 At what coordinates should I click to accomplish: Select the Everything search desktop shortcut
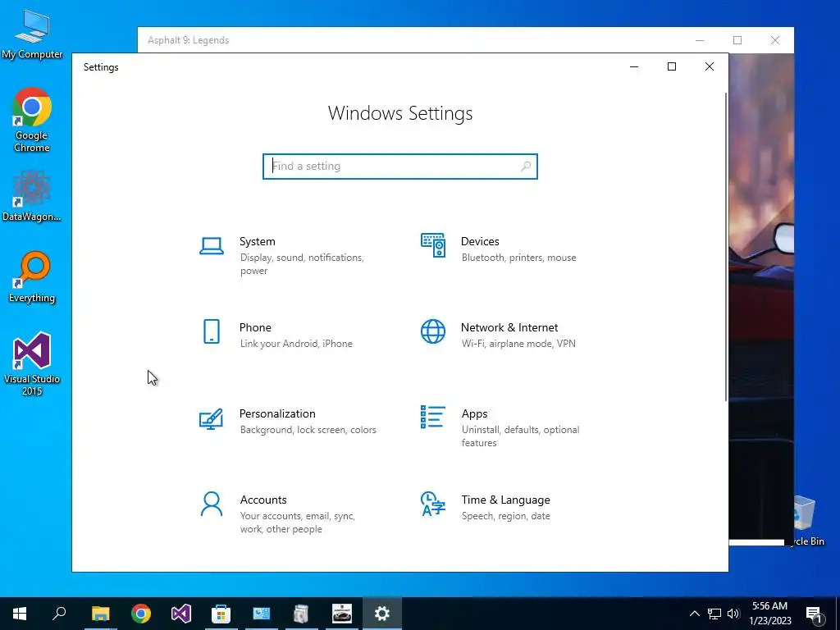point(32,277)
